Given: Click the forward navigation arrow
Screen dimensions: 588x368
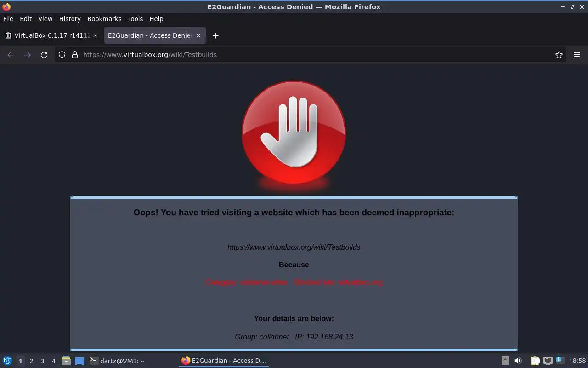Looking at the screenshot, I should 28,55.
